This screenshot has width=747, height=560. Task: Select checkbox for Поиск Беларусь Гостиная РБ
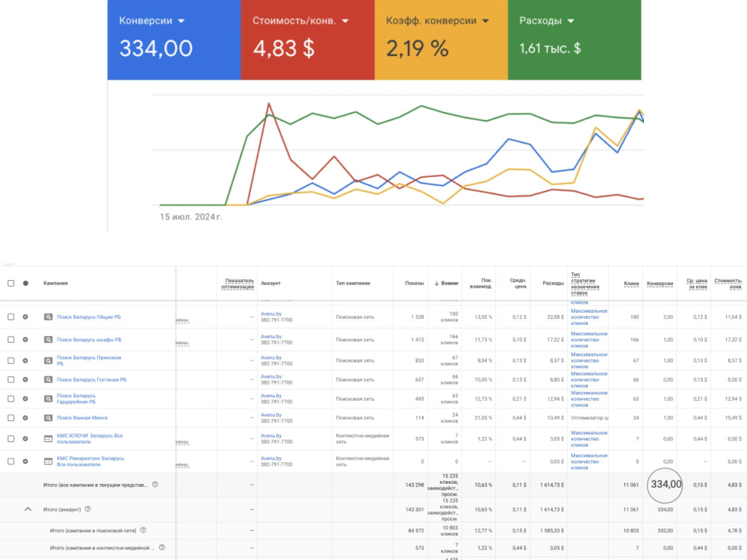pos(11,379)
